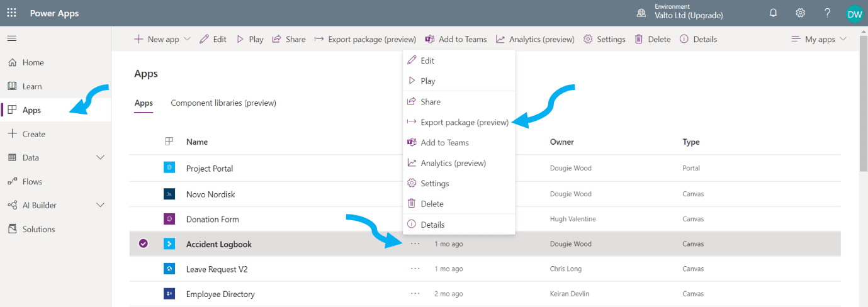This screenshot has height=307, width=868.
Task: Open more options for Employee Directory
Action: [x=415, y=294]
